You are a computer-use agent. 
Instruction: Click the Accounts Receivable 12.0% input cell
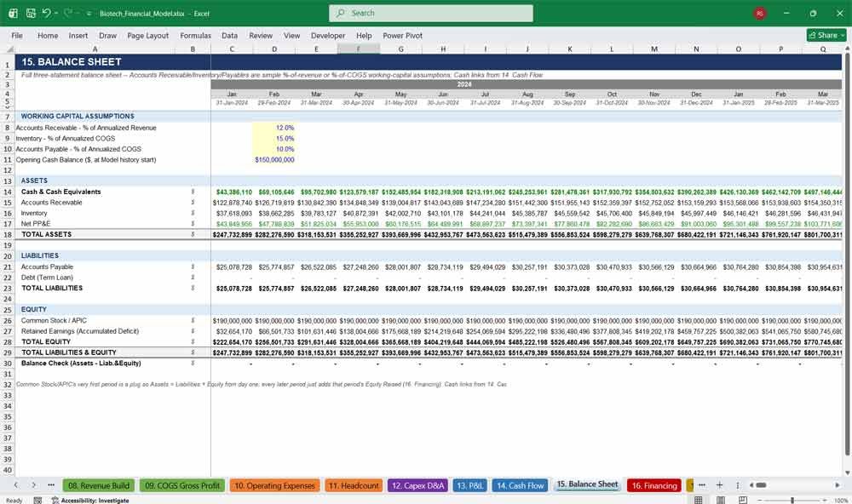point(273,128)
